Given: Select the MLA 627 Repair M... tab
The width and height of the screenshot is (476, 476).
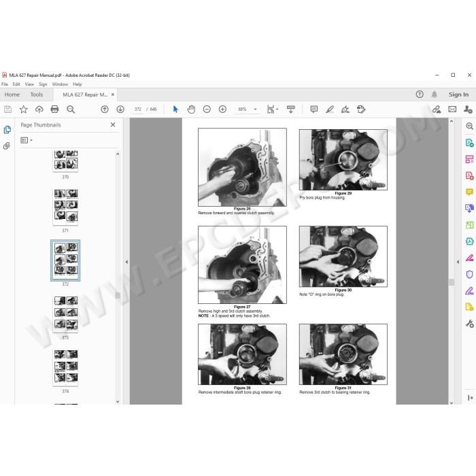Looking at the screenshot, I should 85,95.
